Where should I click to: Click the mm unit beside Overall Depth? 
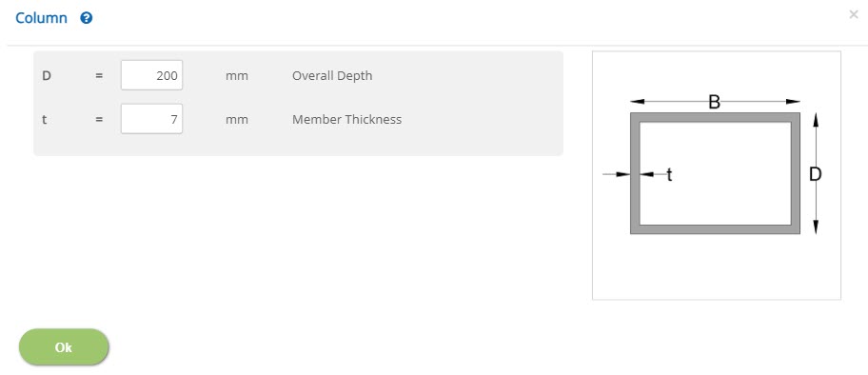pos(236,76)
